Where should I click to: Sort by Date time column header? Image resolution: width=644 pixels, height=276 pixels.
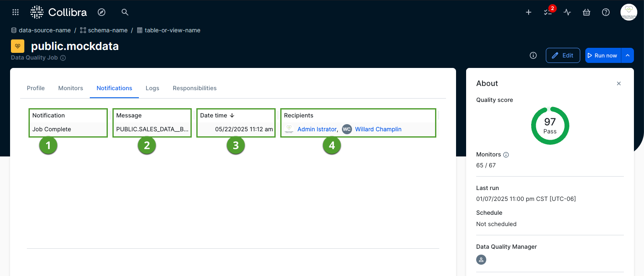pyautogui.click(x=217, y=115)
